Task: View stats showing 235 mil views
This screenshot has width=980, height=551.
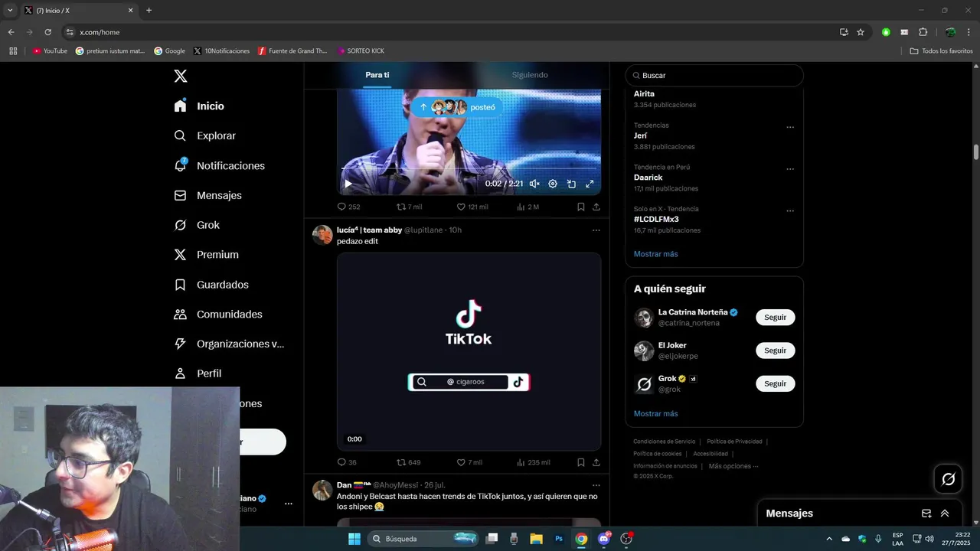Action: [533, 462]
